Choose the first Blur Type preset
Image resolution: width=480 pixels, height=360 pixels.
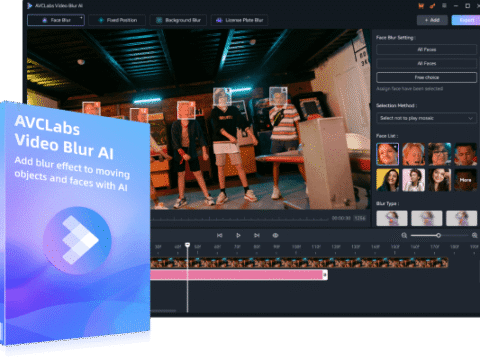(x=392, y=218)
